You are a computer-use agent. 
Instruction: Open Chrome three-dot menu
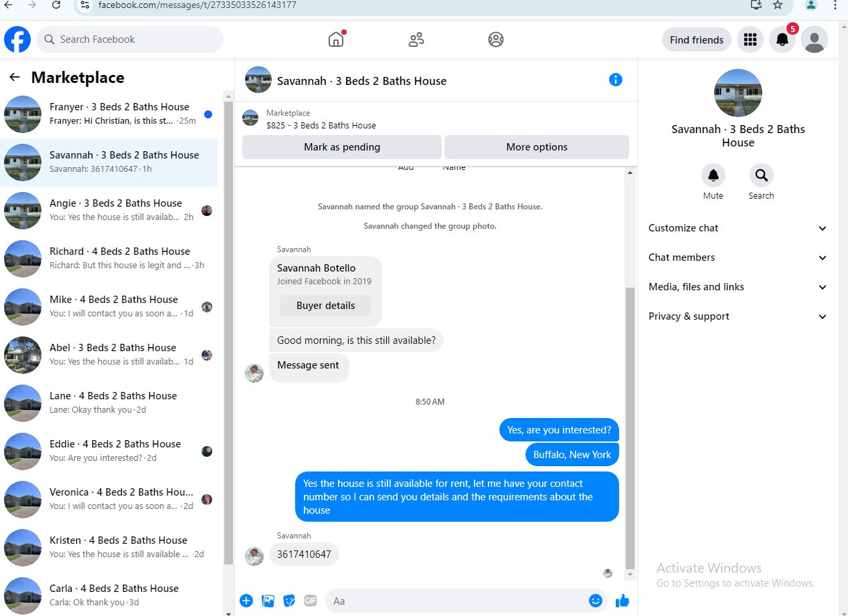(x=835, y=5)
